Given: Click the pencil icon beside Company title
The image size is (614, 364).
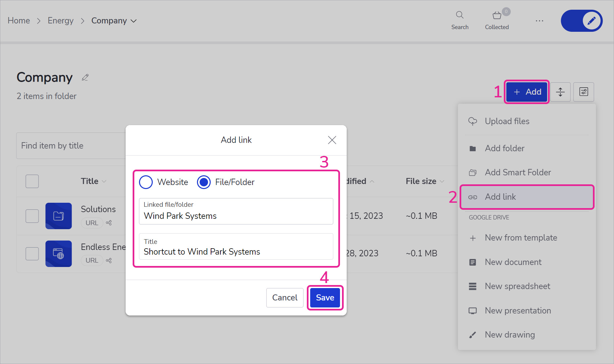Looking at the screenshot, I should point(85,78).
